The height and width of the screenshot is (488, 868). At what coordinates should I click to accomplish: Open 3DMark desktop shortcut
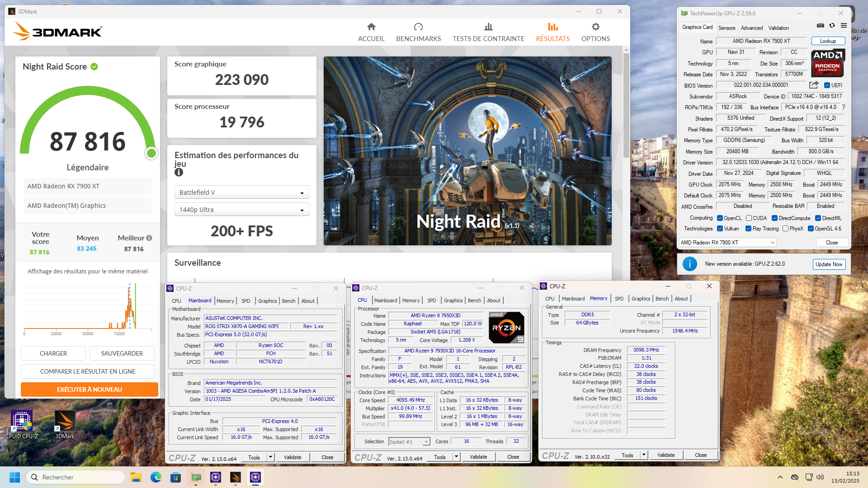[65, 425]
